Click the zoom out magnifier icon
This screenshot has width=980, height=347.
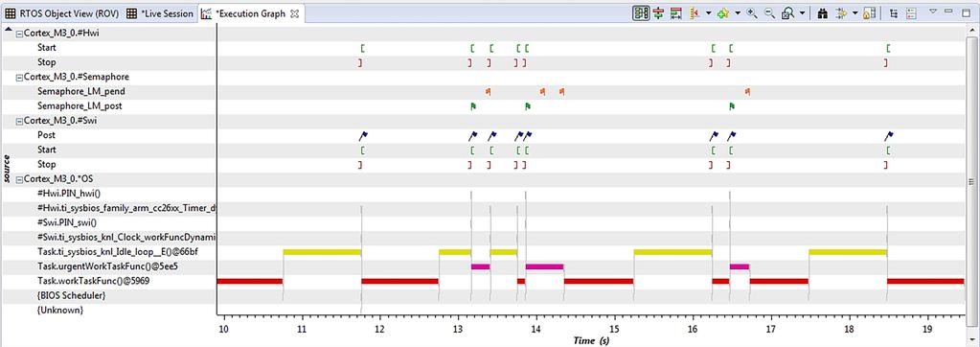pos(770,12)
